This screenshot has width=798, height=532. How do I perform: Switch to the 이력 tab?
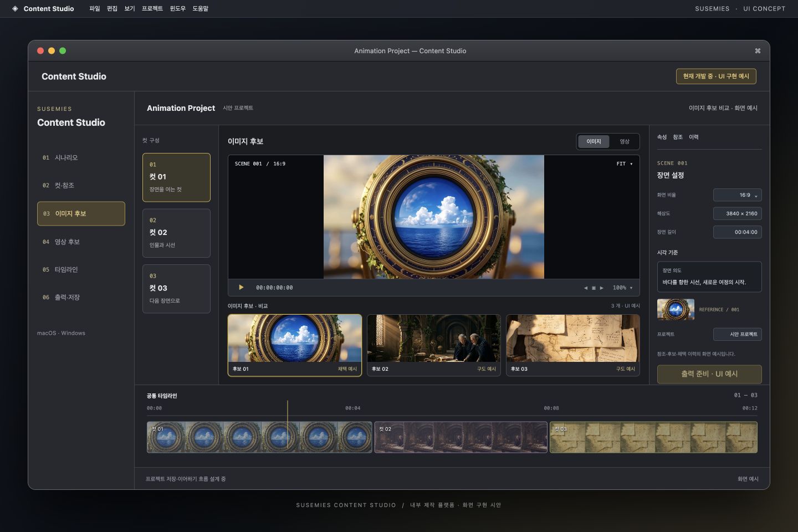click(694, 137)
